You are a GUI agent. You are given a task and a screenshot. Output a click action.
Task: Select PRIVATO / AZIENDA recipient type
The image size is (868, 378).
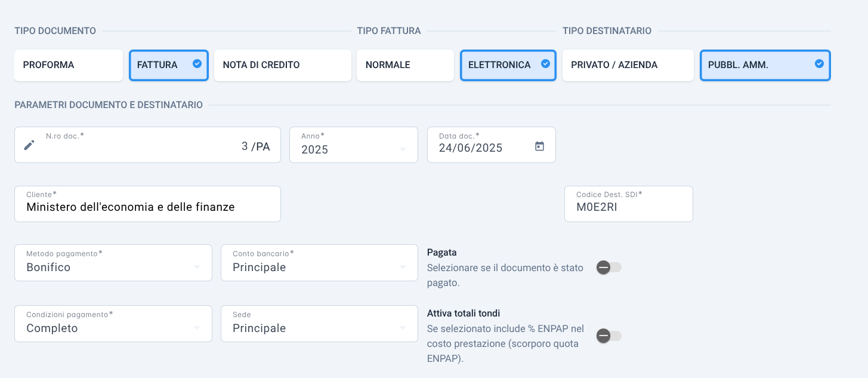(628, 65)
